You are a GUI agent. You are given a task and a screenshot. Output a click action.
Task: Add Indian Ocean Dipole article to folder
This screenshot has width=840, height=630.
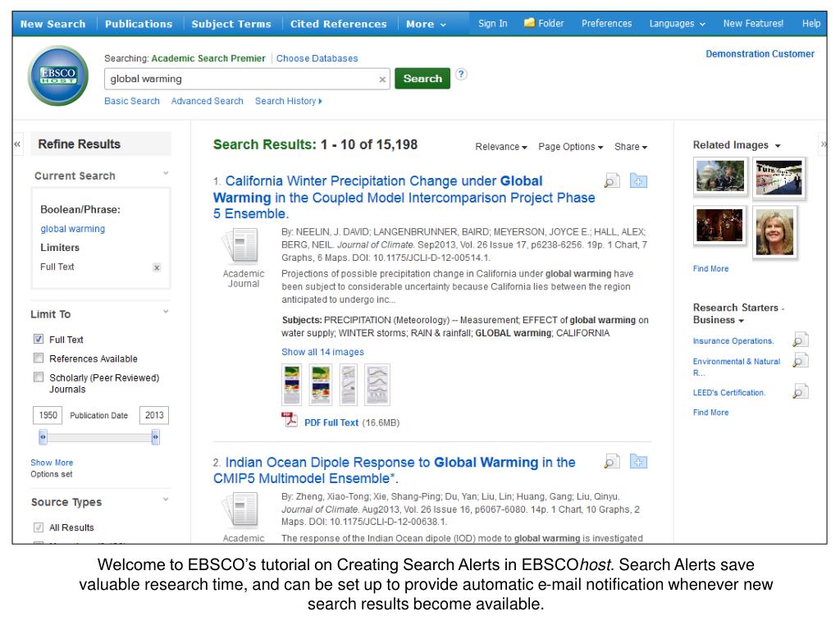[x=638, y=461]
